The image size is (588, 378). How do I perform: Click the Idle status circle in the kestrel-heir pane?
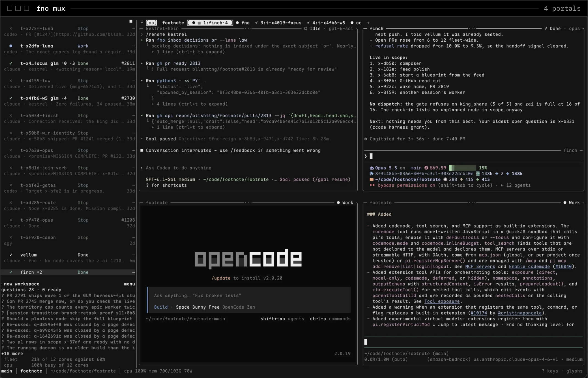pos(306,29)
